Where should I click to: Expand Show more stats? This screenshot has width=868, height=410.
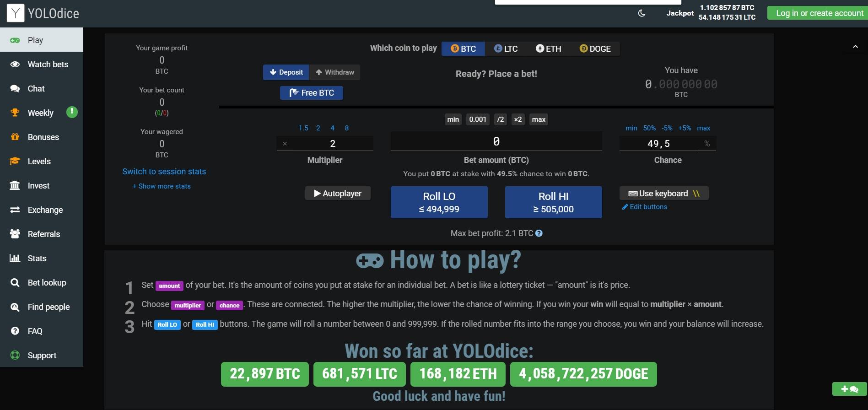click(162, 186)
